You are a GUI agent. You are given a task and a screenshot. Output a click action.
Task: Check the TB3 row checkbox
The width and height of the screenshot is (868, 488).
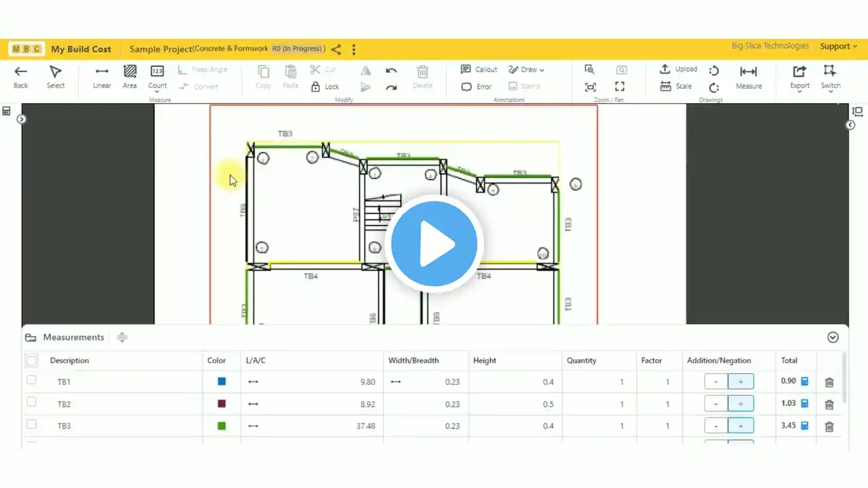coord(31,424)
